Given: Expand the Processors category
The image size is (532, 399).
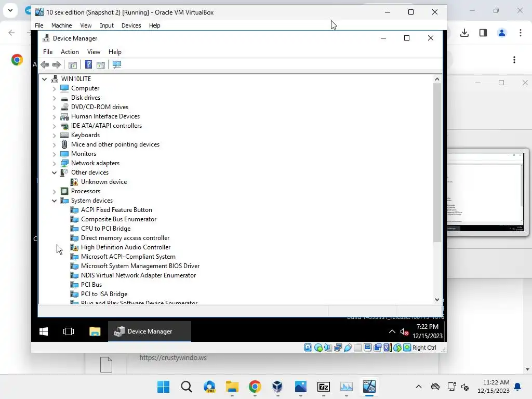Looking at the screenshot, I should (x=54, y=191).
